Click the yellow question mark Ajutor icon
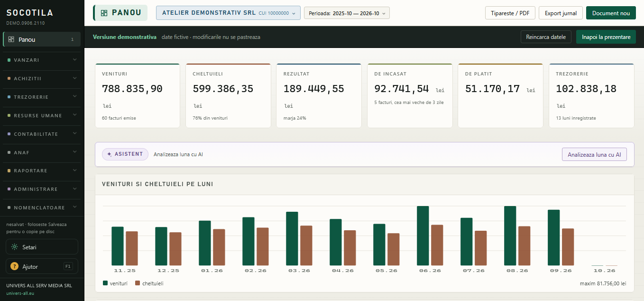 15,266
